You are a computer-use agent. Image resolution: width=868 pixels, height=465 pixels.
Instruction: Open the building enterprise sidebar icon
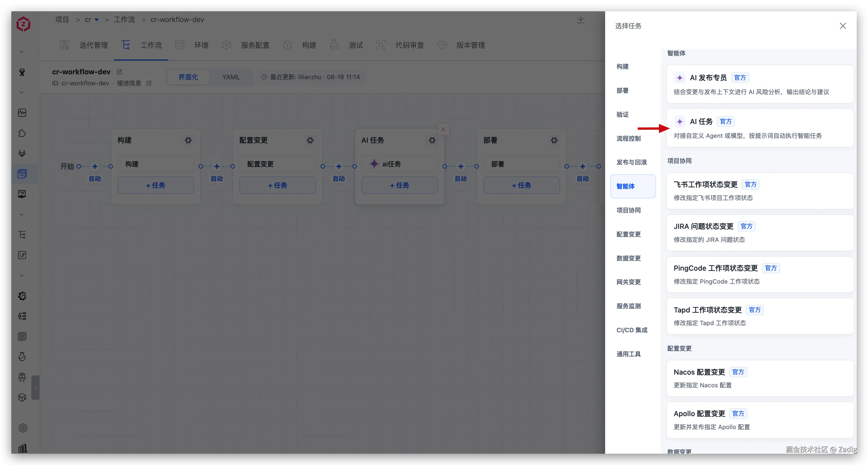pyautogui.click(x=23, y=448)
